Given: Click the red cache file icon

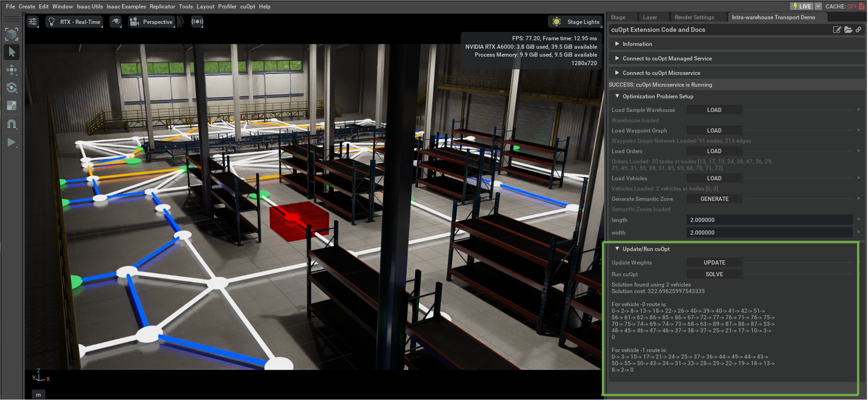Looking at the screenshot, I should (862, 6).
